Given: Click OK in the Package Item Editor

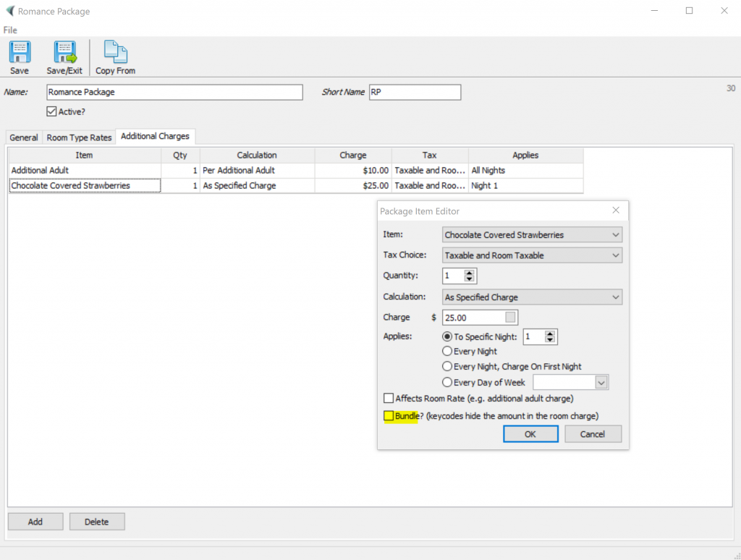Looking at the screenshot, I should point(530,433).
